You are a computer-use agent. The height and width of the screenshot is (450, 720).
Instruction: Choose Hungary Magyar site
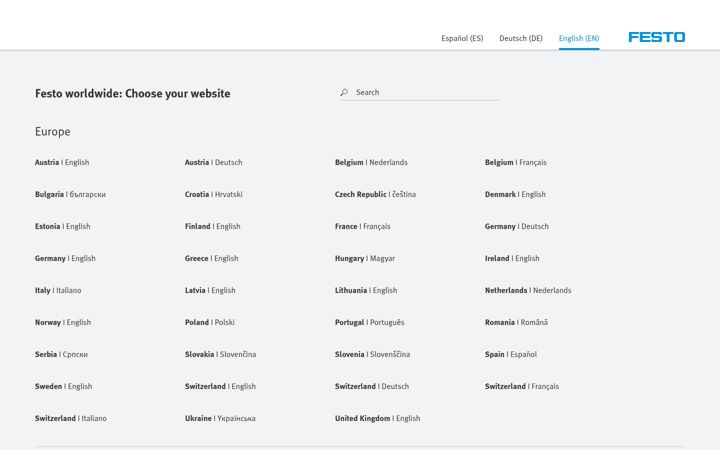[x=365, y=259]
